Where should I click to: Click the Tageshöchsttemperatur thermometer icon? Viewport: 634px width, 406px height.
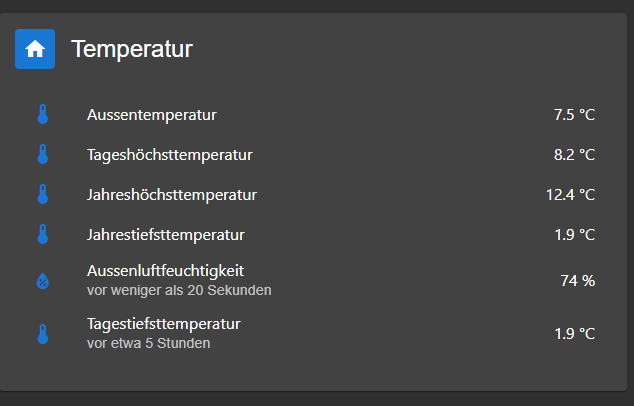click(x=42, y=155)
